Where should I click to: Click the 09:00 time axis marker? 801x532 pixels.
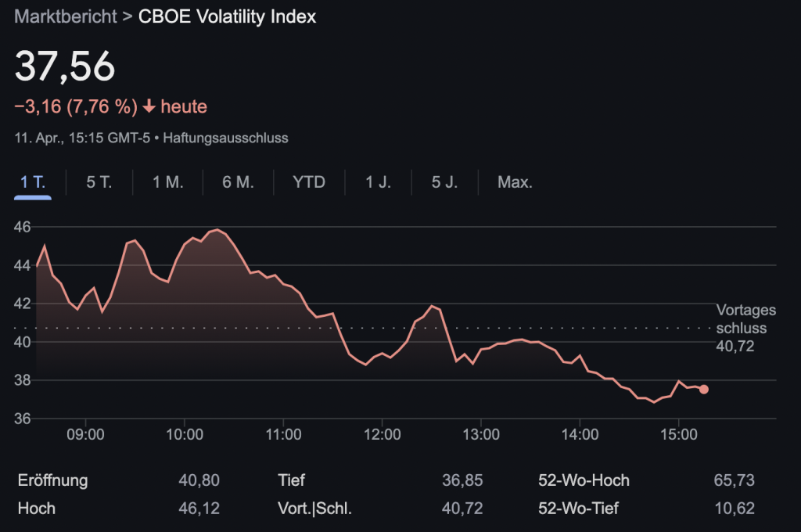(86, 436)
